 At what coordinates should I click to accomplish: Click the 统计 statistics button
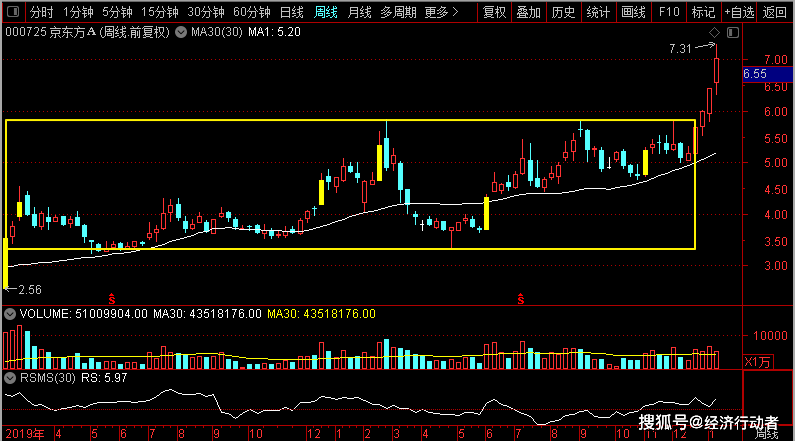pos(598,12)
